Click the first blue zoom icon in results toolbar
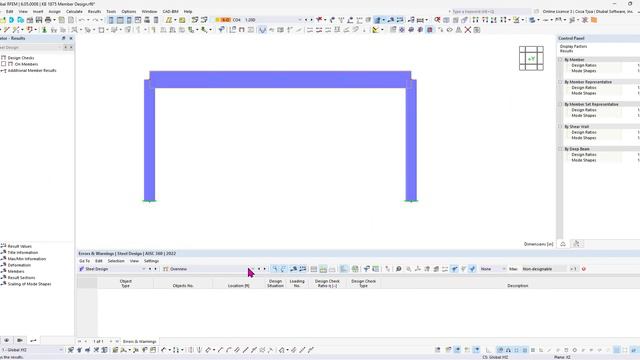This screenshot has width=640, height=360. [x=275, y=269]
